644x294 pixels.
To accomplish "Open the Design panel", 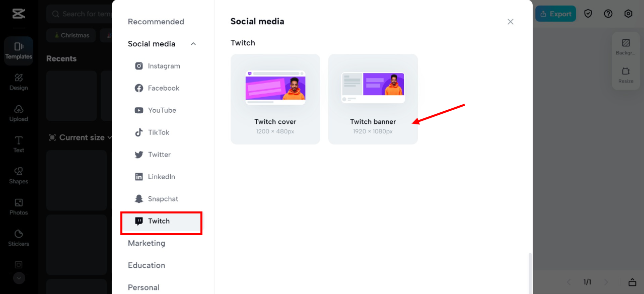I will (x=19, y=82).
